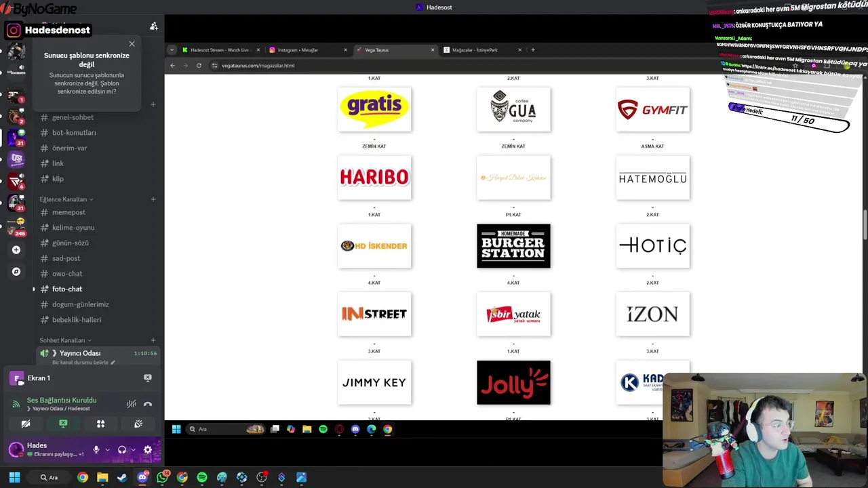The image size is (868, 488).
Task: Edit channel status pencil under Yayıncı Odası
Action: 113,363
